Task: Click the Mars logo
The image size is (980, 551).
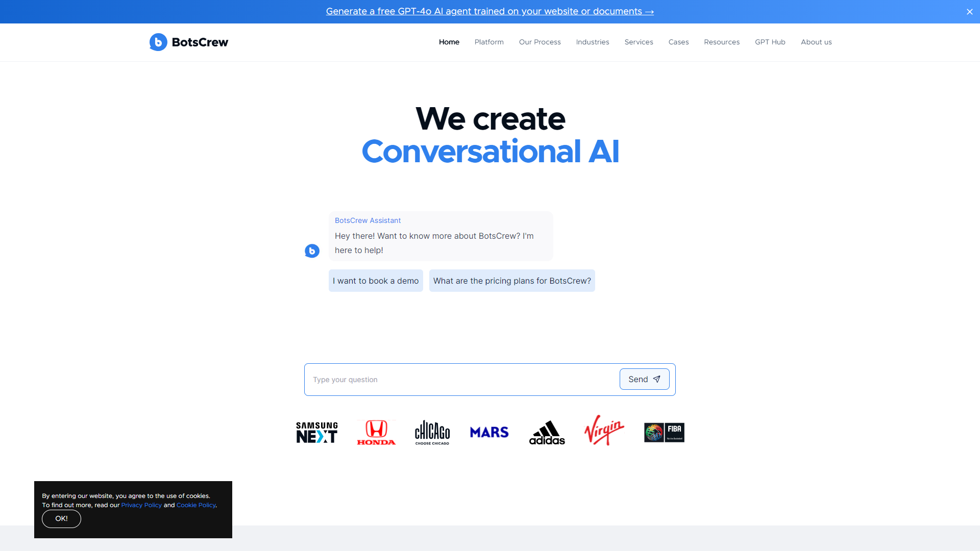Action: pos(488,432)
